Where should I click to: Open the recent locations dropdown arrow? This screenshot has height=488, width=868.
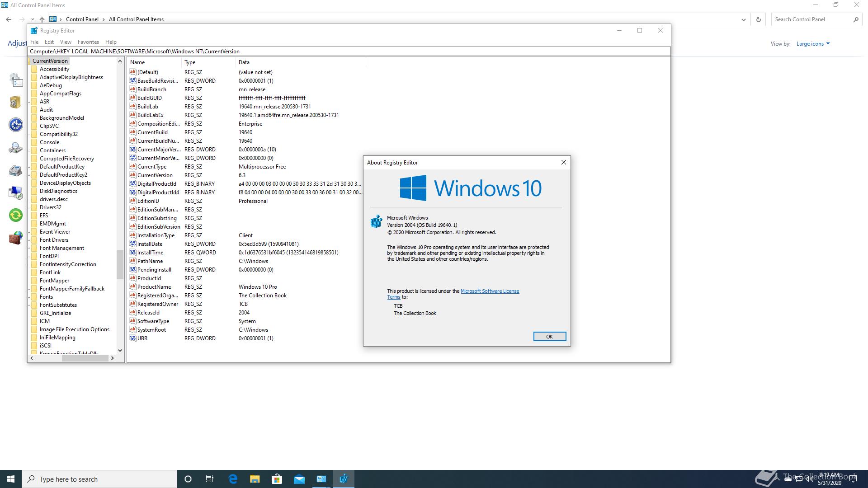coord(33,19)
